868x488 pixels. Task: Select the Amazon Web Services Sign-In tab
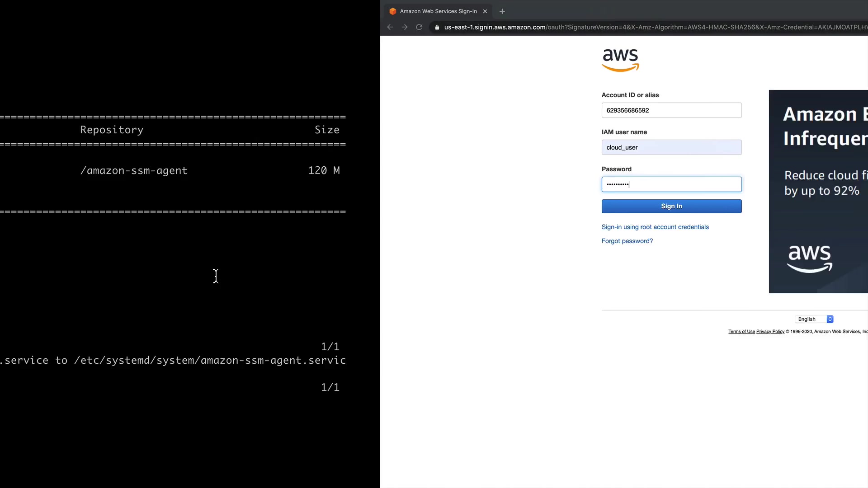(x=438, y=11)
